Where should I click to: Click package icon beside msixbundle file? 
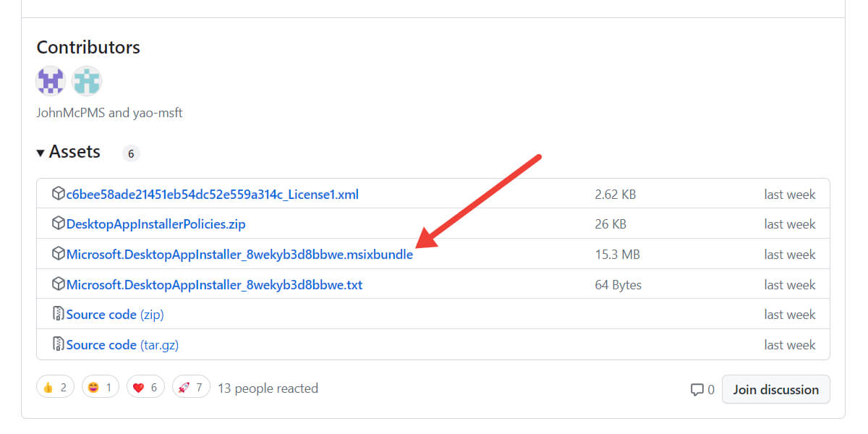pos(59,254)
